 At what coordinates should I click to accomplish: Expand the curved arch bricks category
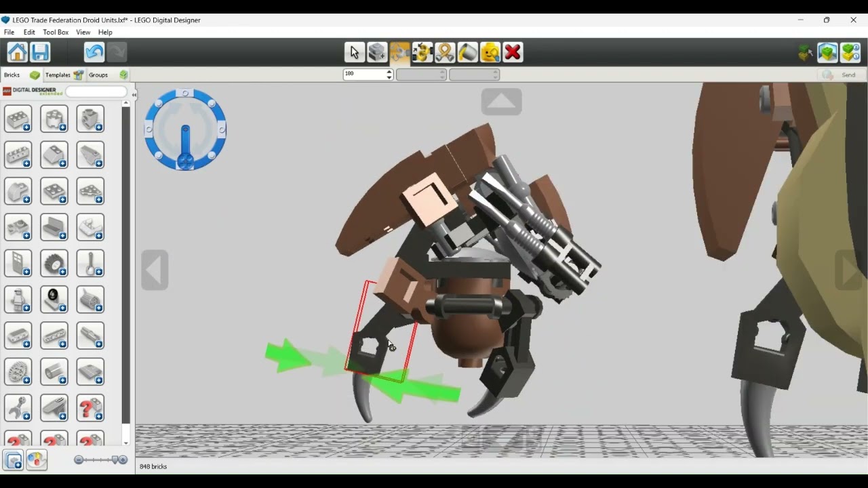coord(18,191)
